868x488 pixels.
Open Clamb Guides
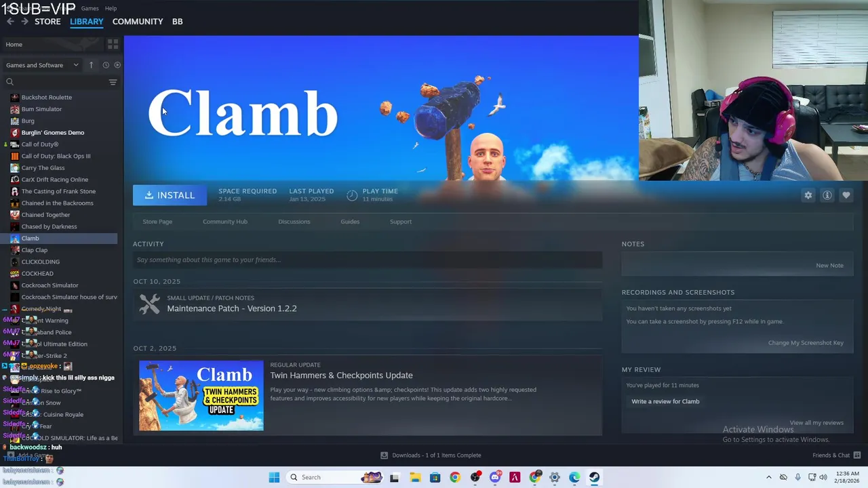350,222
